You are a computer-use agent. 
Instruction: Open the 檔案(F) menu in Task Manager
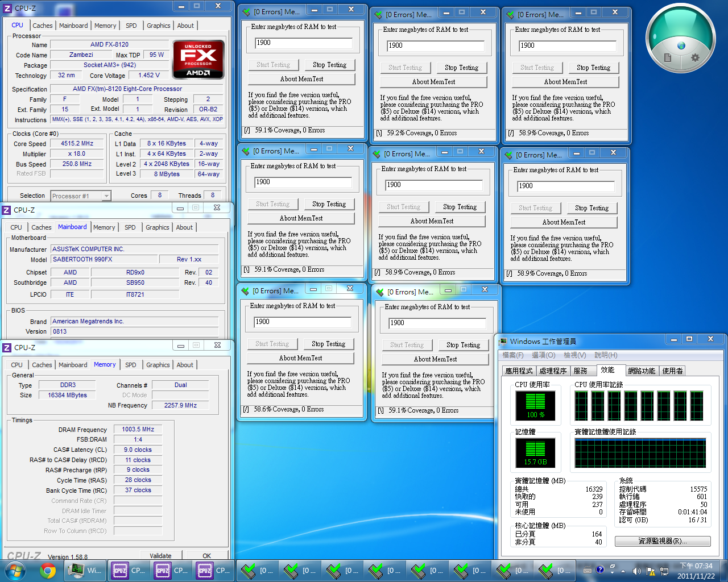(x=512, y=355)
